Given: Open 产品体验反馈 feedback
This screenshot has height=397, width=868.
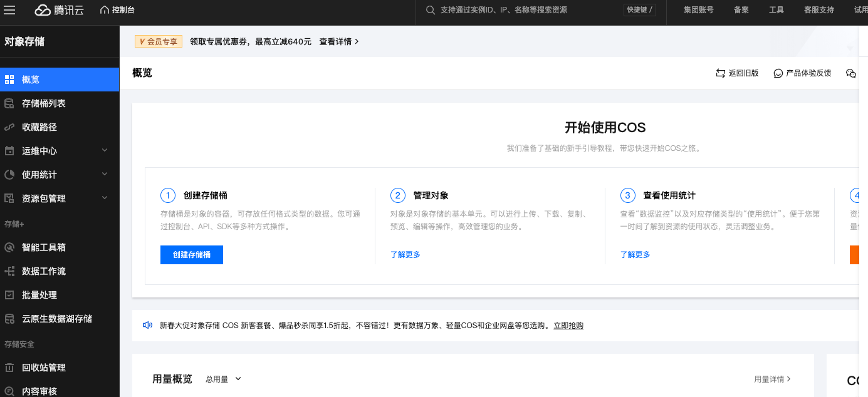Looking at the screenshot, I should [x=802, y=73].
